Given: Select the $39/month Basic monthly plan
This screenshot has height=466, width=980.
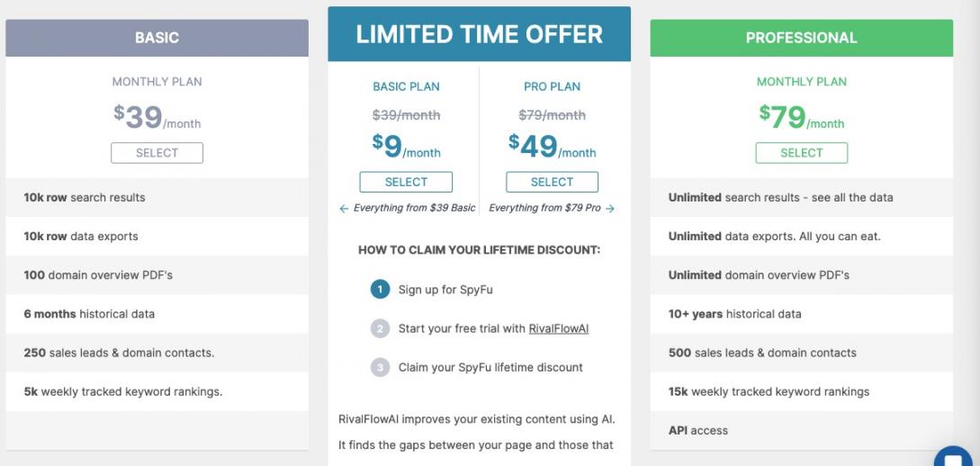Looking at the screenshot, I should pos(157,153).
